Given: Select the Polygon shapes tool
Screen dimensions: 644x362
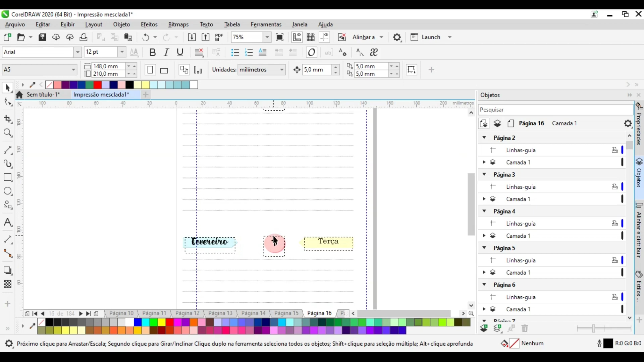Looking at the screenshot, I should [8, 205].
